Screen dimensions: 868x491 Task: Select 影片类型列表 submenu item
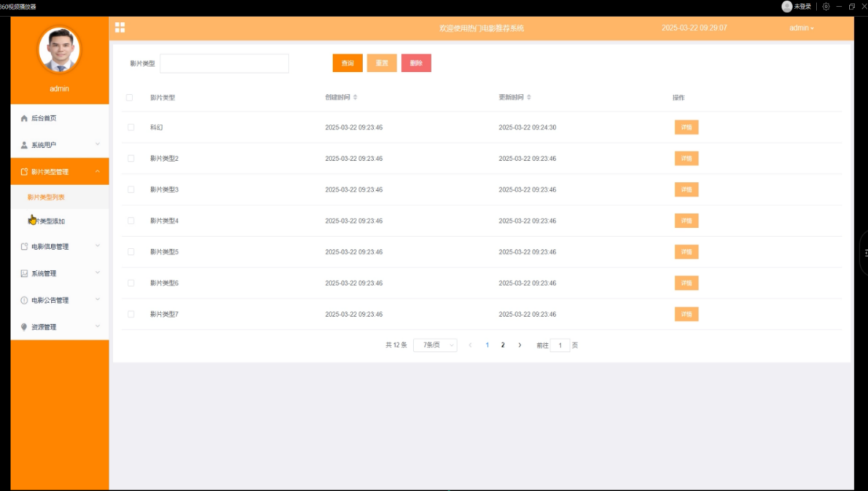coord(60,197)
